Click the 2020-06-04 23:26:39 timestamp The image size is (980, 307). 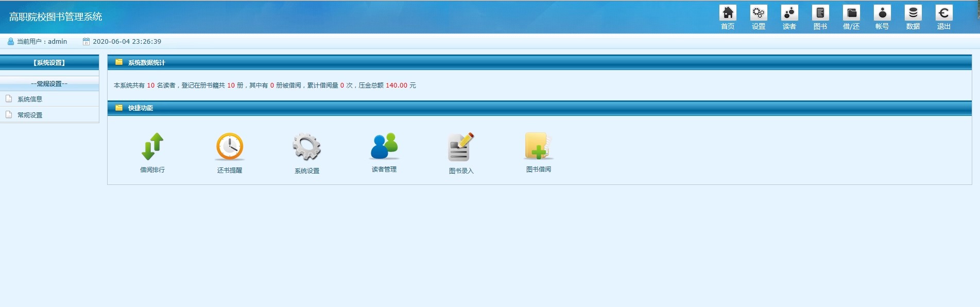coord(127,41)
